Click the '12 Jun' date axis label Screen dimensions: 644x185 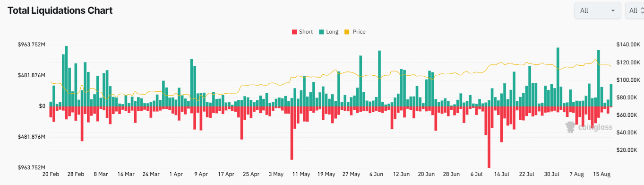pos(401,174)
